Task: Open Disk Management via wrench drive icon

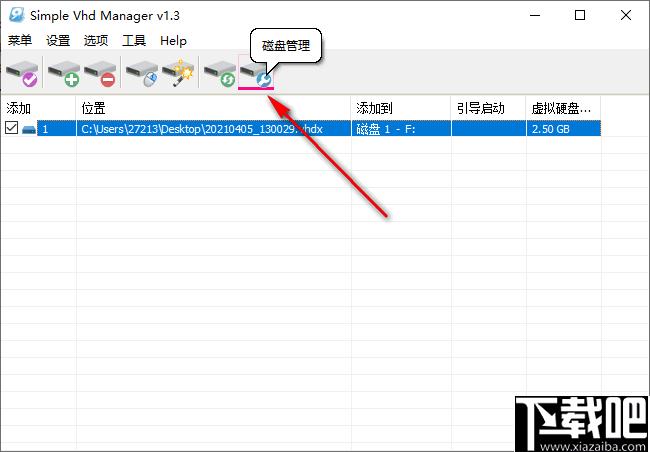Action: [x=256, y=73]
